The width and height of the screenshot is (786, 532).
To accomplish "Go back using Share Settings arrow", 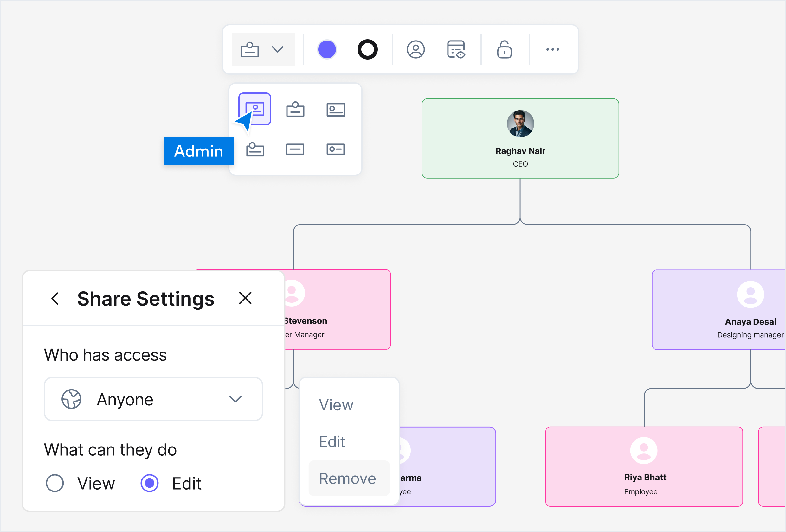I will [55, 298].
